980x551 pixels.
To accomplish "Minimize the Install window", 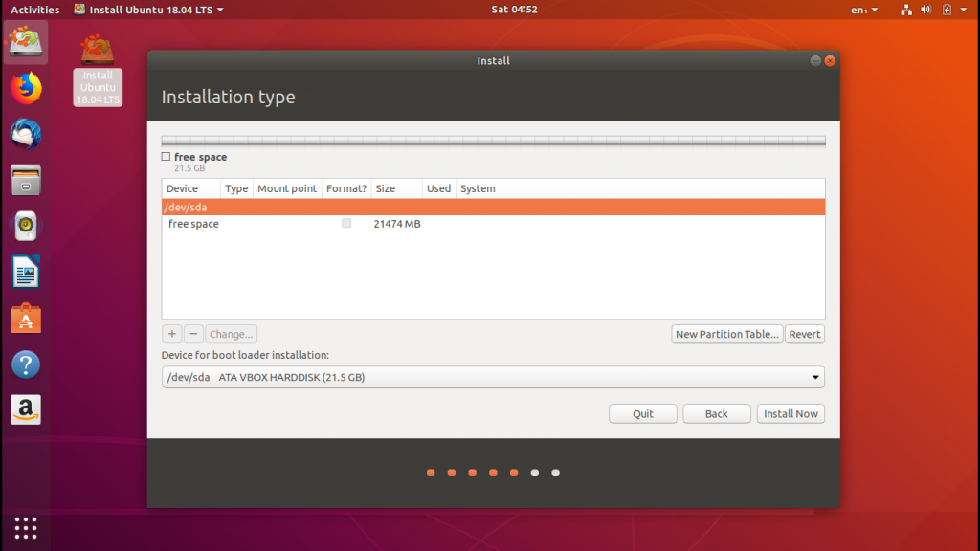I will click(815, 60).
